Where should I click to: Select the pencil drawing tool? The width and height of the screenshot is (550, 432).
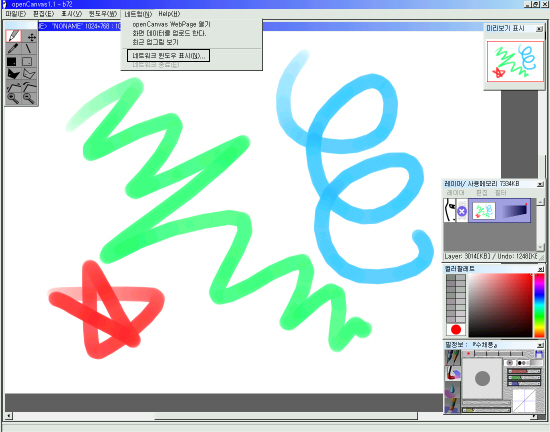[x=14, y=36]
